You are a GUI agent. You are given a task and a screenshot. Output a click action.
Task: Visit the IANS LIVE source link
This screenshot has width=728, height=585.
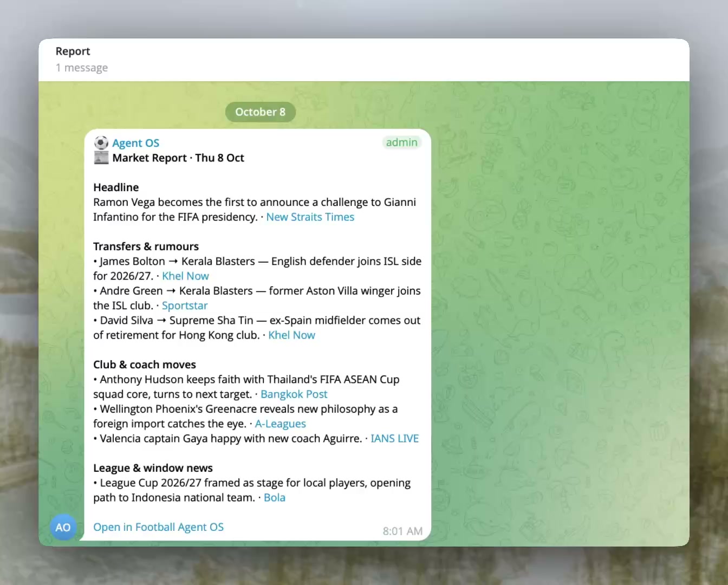tap(395, 439)
